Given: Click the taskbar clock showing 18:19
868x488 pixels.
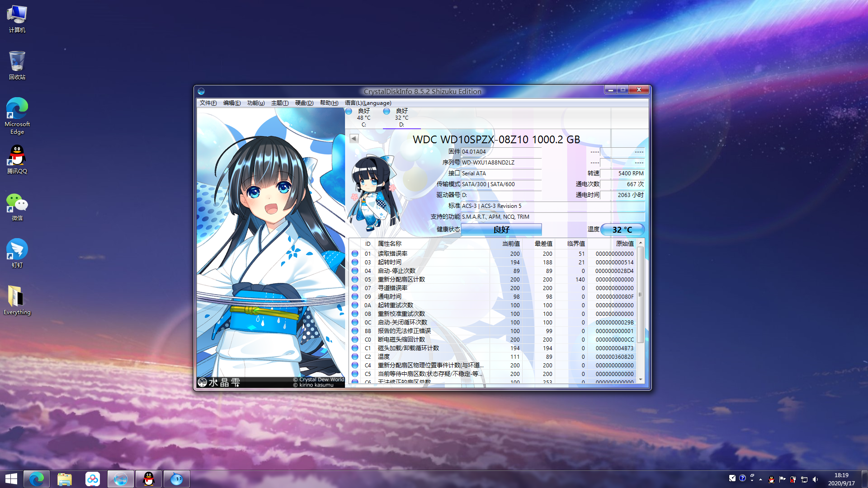Looking at the screenshot, I should tap(841, 479).
